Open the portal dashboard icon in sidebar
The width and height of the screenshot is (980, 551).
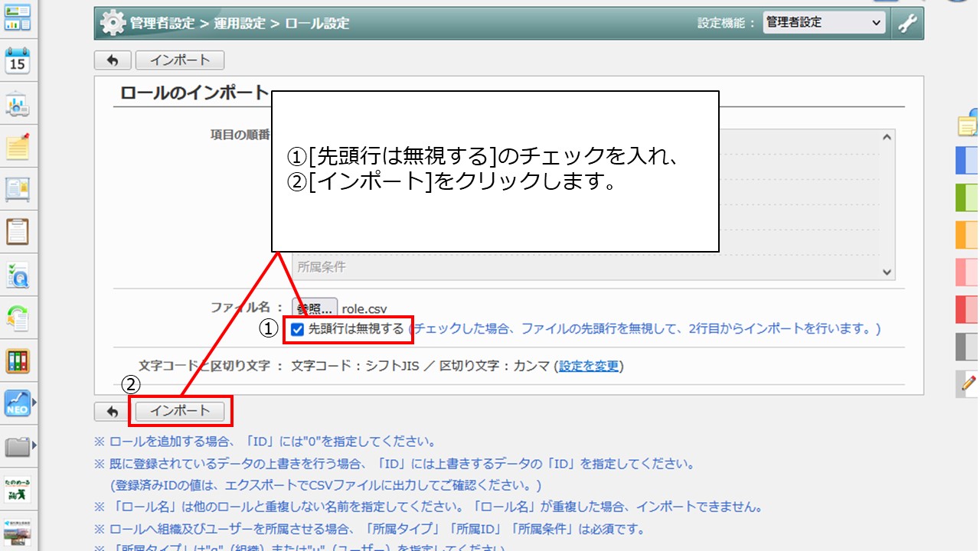[x=18, y=17]
